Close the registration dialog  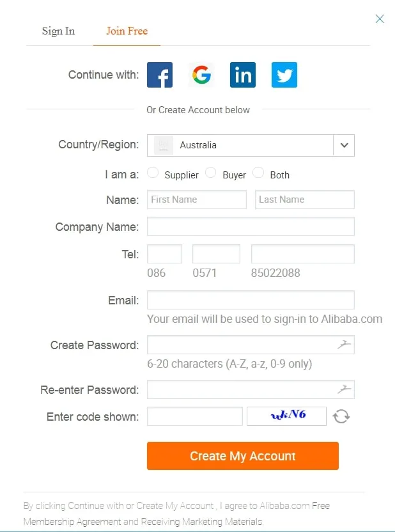click(380, 19)
